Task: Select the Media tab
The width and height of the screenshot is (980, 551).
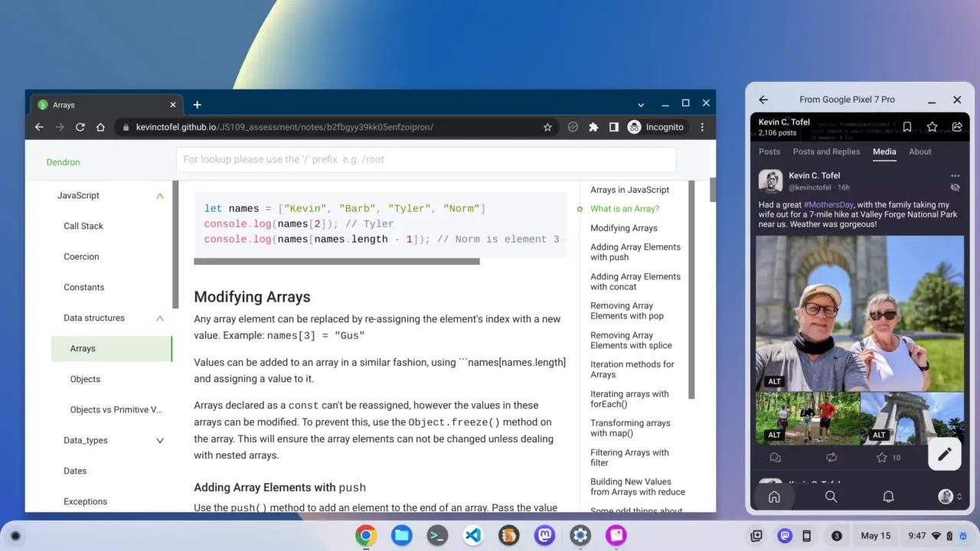Action: tap(884, 152)
